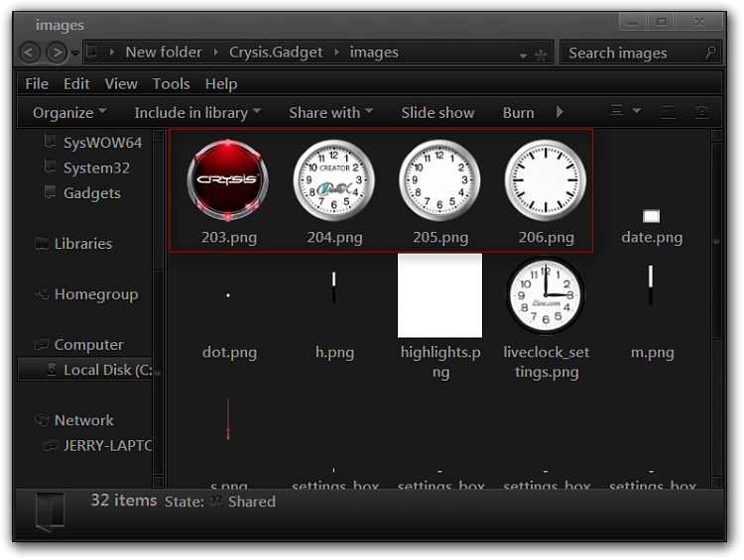The width and height of the screenshot is (744, 560).
Task: Select the 206.png clock thumbnail
Action: [x=546, y=180]
